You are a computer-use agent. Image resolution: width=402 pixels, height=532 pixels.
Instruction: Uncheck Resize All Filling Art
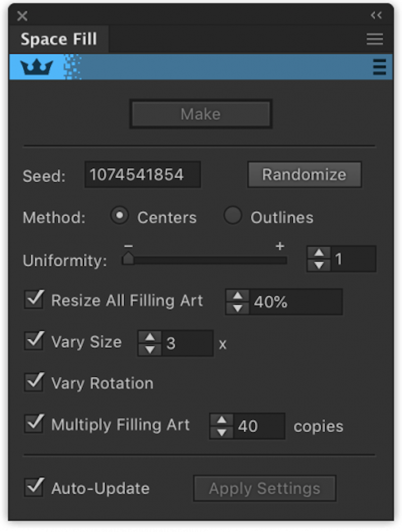[34, 300]
